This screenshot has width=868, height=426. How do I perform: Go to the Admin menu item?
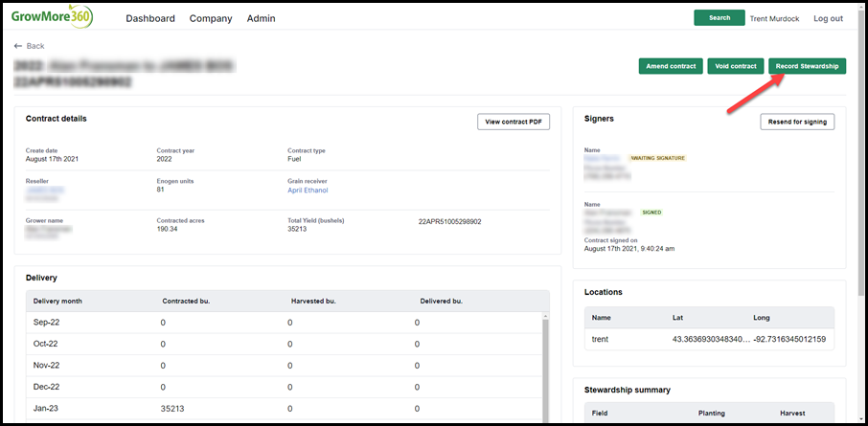pos(261,18)
